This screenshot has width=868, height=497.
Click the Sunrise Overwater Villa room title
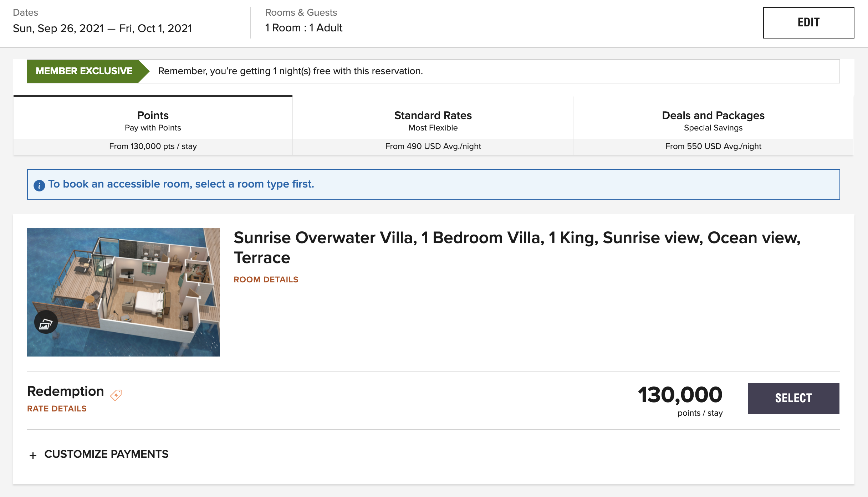517,247
